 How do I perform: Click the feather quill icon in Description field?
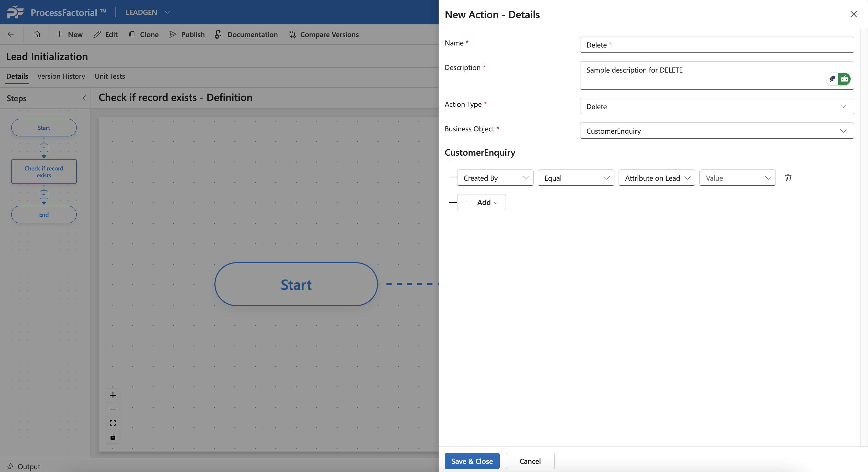coord(832,79)
